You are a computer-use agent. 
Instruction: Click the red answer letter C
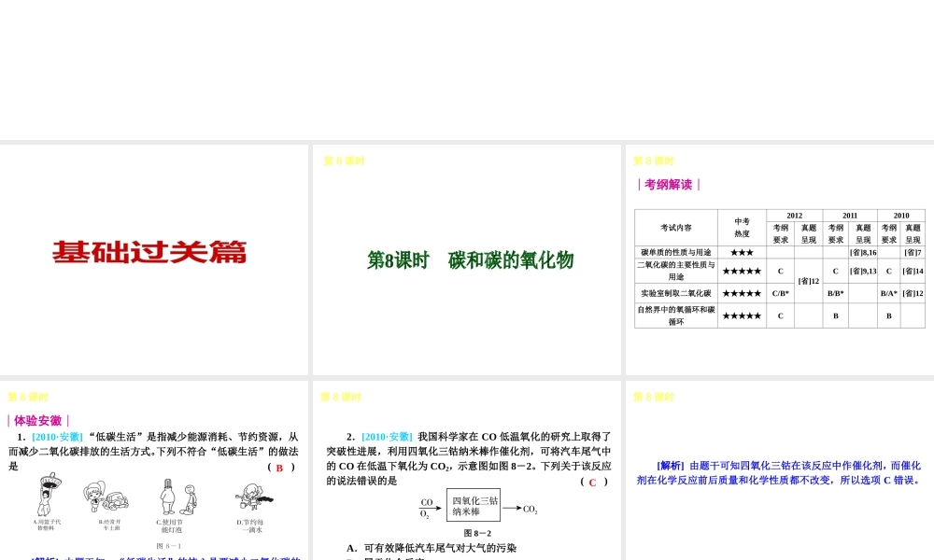tap(592, 483)
